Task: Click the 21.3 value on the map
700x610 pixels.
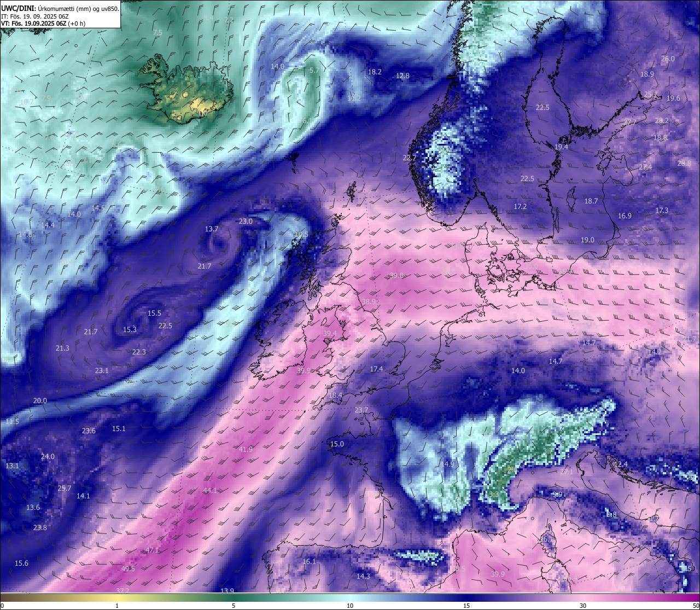Action: tap(62, 348)
